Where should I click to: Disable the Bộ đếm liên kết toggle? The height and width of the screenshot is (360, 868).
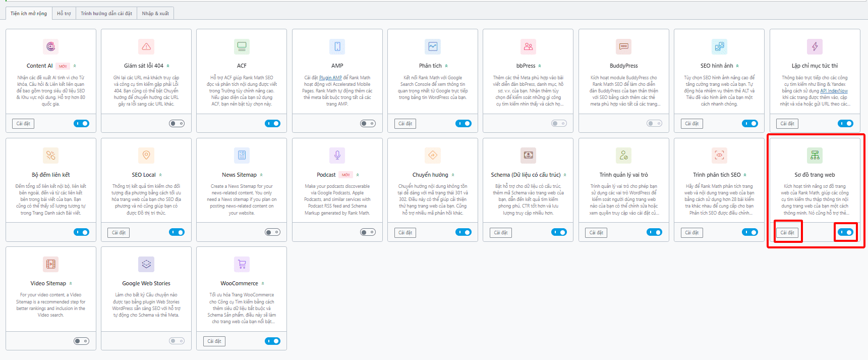[81, 232]
